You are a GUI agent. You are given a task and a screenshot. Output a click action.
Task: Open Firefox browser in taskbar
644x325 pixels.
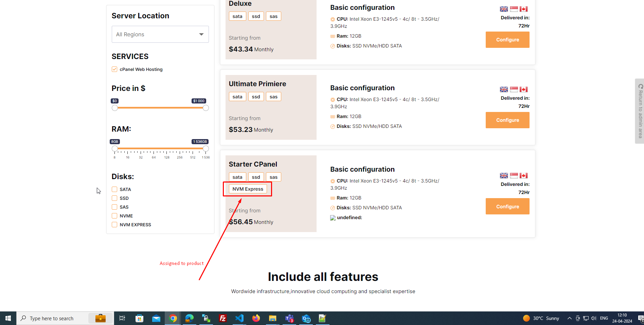point(256,318)
